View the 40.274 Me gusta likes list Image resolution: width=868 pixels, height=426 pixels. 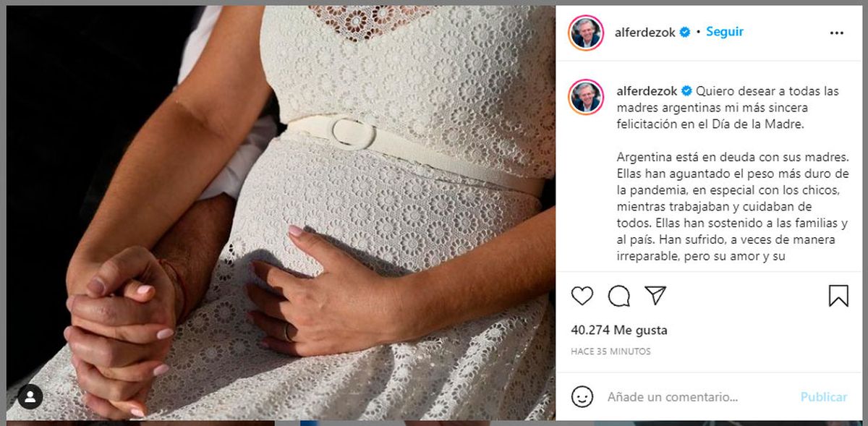[619, 331]
